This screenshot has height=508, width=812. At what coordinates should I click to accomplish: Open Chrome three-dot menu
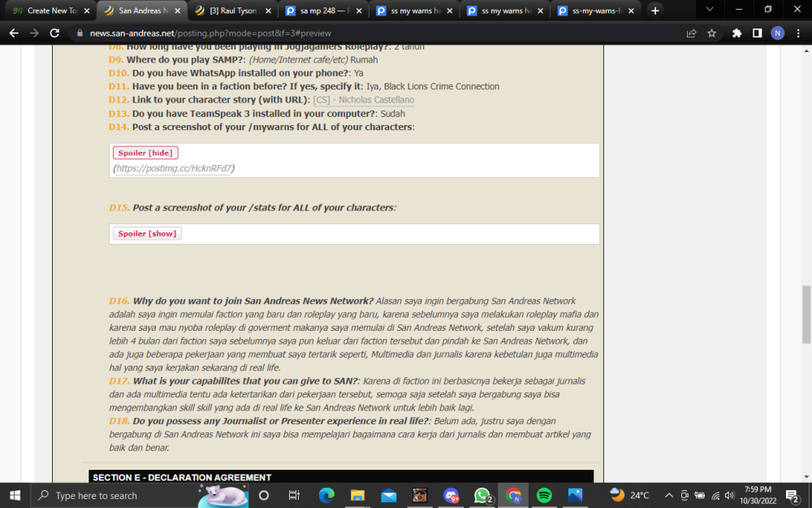[x=798, y=33]
